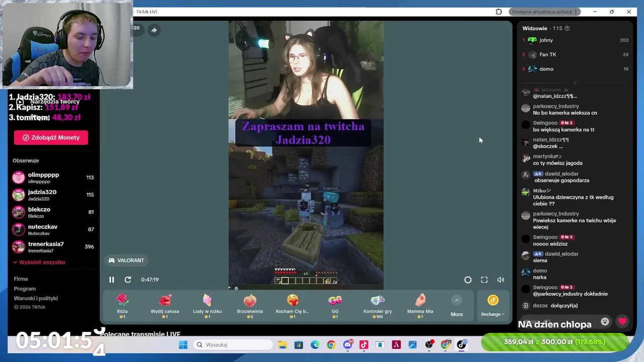Tap the heart like button in chat
Viewport: 644px width, 362px height.
coord(622,321)
